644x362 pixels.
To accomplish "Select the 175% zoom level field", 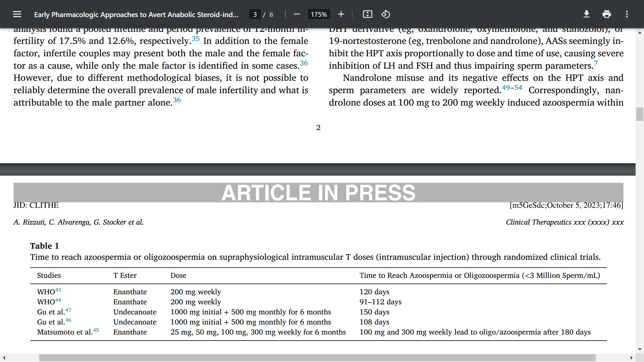I will [319, 14].
